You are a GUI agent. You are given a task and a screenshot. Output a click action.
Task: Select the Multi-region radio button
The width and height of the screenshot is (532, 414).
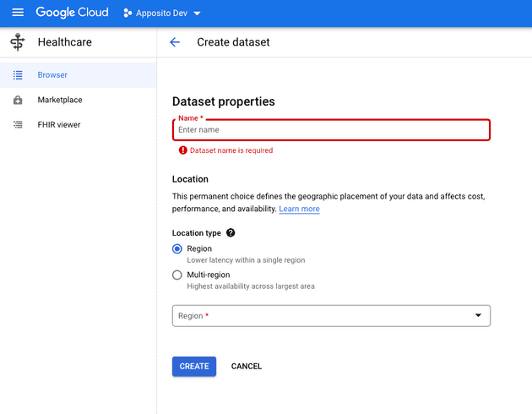pos(177,275)
